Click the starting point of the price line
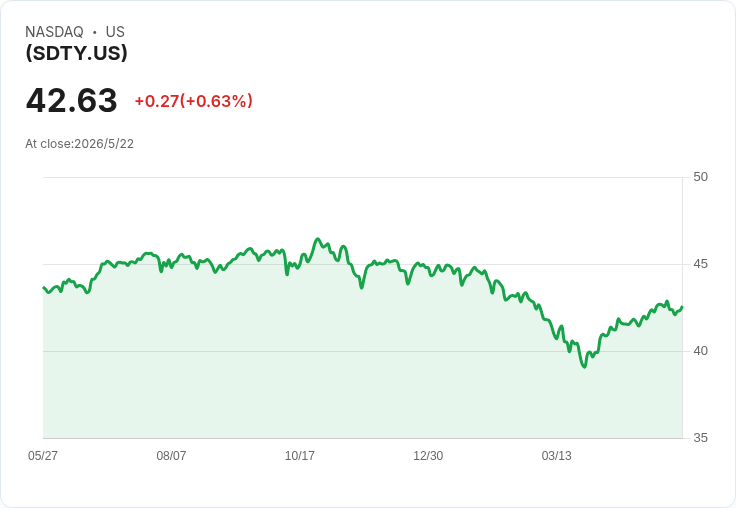736x508 pixels. pyautogui.click(x=44, y=287)
